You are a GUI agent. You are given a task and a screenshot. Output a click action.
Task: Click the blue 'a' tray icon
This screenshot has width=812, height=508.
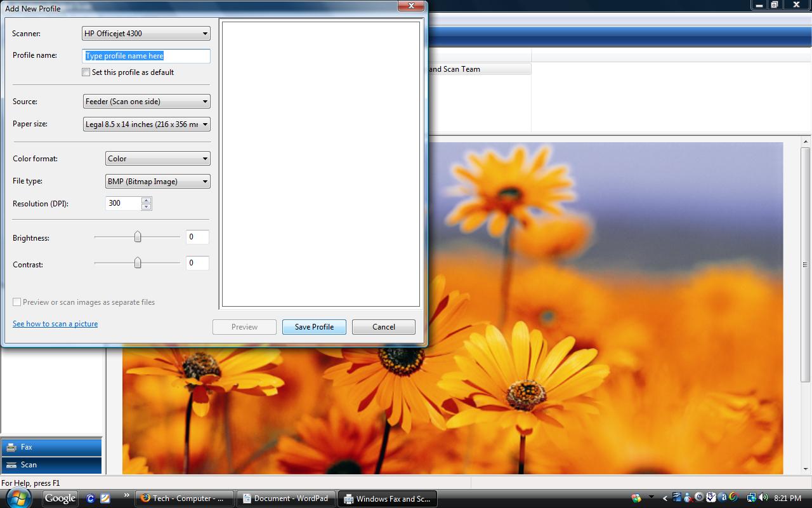(723, 497)
